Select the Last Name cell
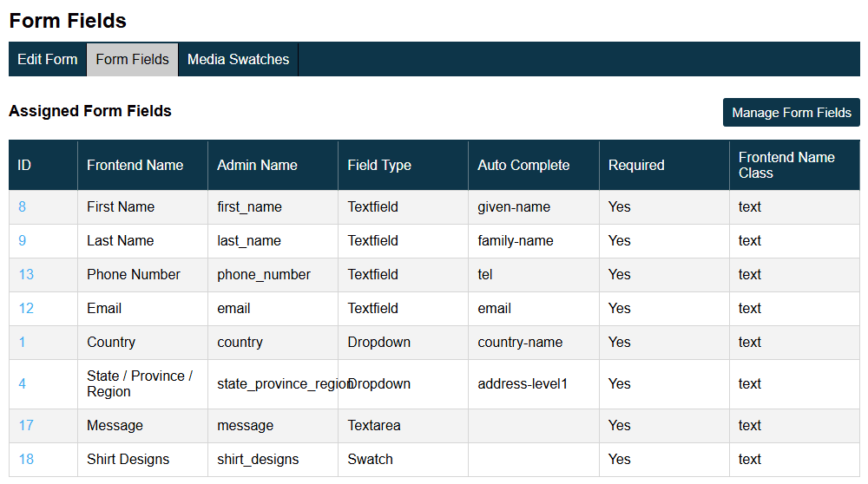Image resolution: width=868 pixels, height=484 pixels. tap(143, 240)
